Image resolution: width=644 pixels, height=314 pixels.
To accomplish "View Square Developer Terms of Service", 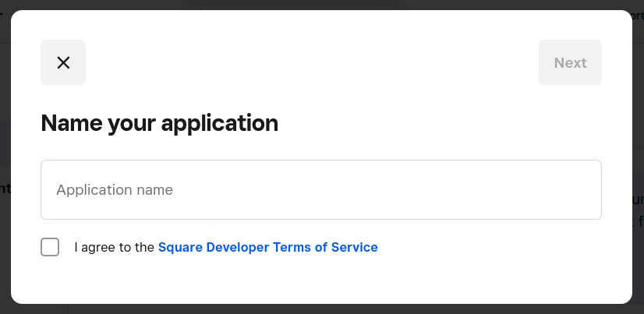I will click(x=267, y=247).
